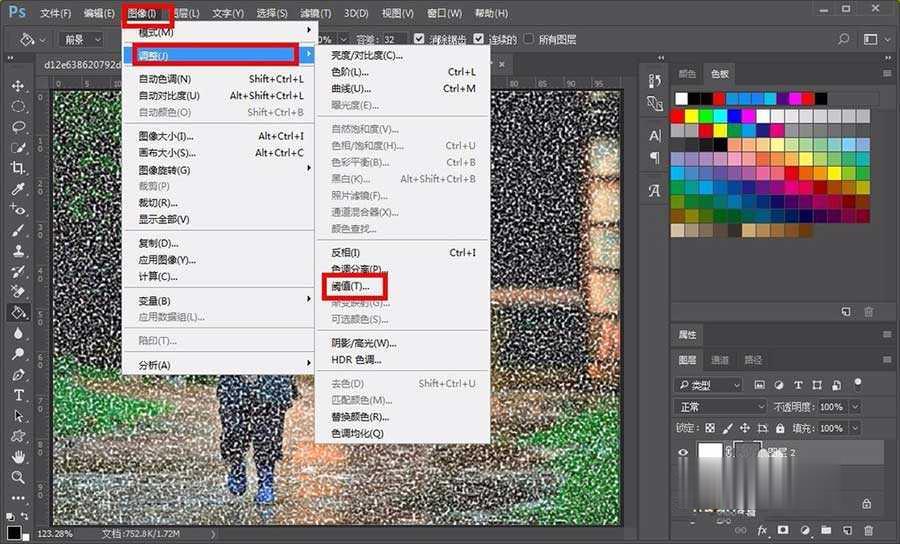
Task: Click the foreground color box
Action: tap(13, 533)
